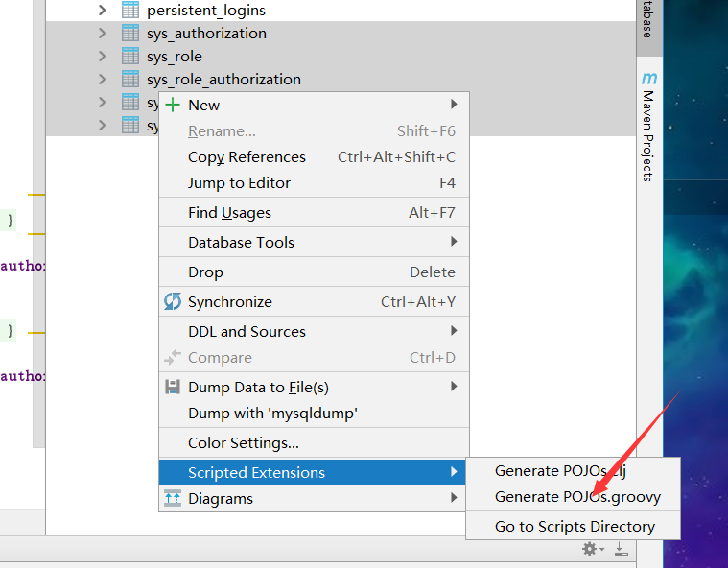Click the New submenu arrow
The width and height of the screenshot is (728, 568).
[454, 104]
